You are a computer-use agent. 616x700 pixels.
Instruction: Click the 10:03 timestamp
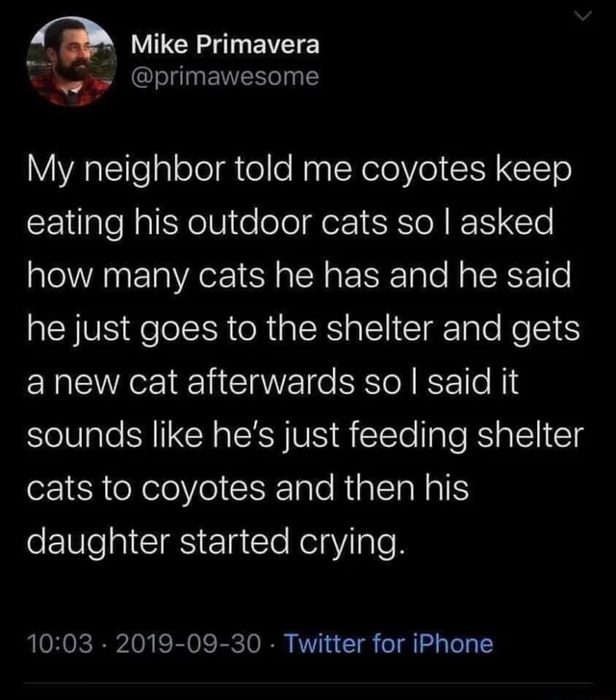click(59, 643)
